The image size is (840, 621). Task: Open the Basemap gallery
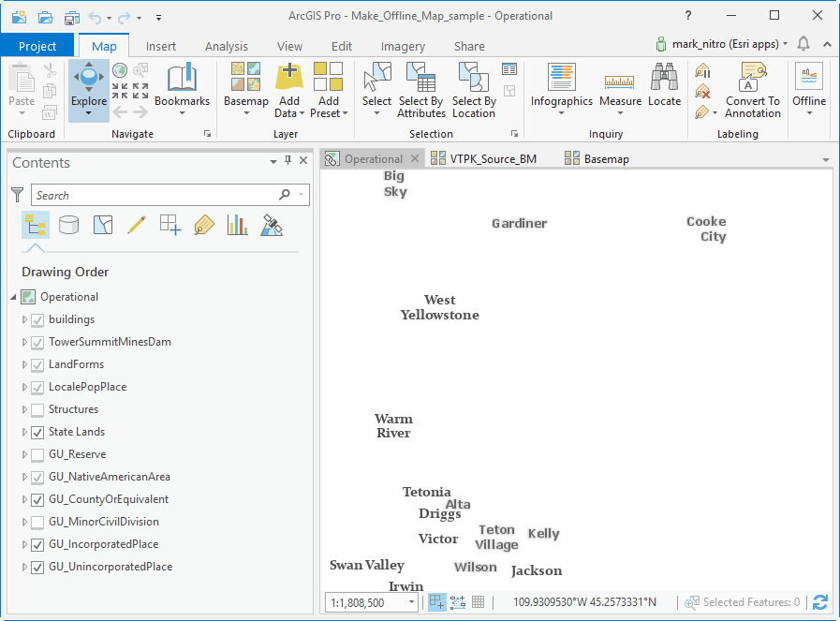[246, 89]
